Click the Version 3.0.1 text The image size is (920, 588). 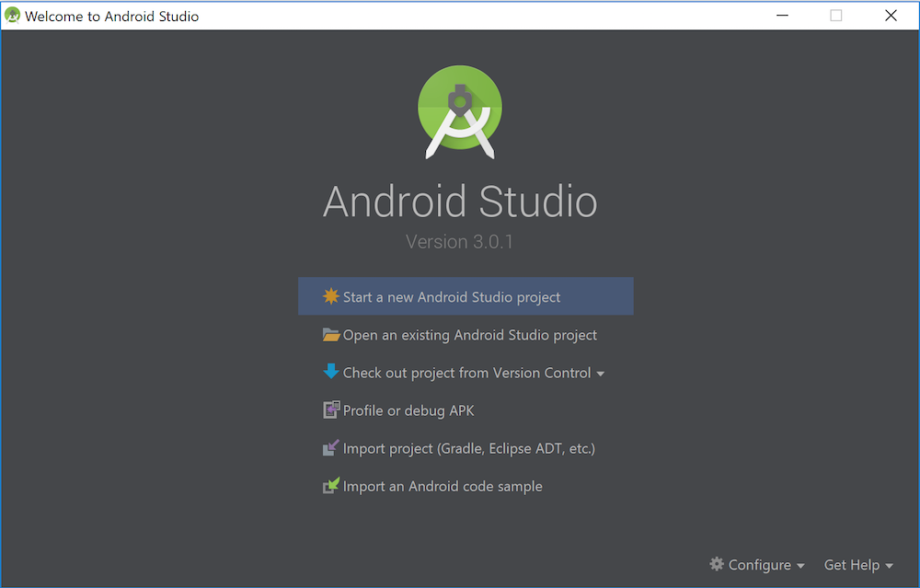point(459,241)
